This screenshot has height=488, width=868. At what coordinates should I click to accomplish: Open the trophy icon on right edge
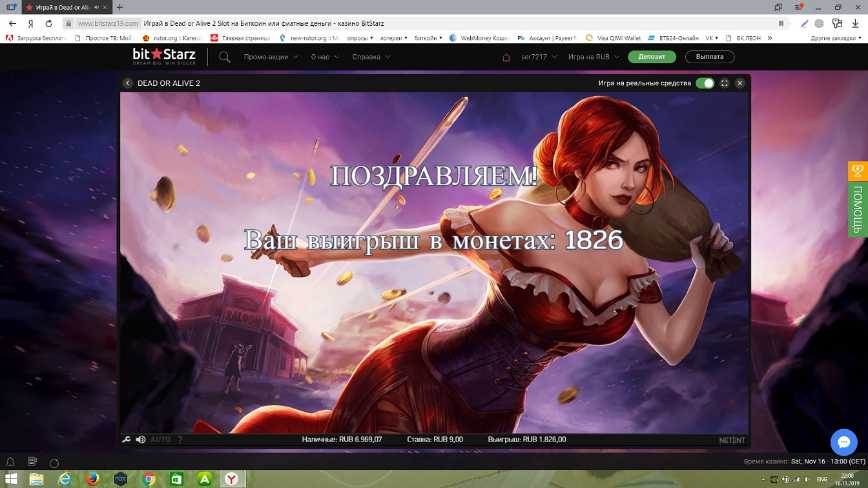858,171
